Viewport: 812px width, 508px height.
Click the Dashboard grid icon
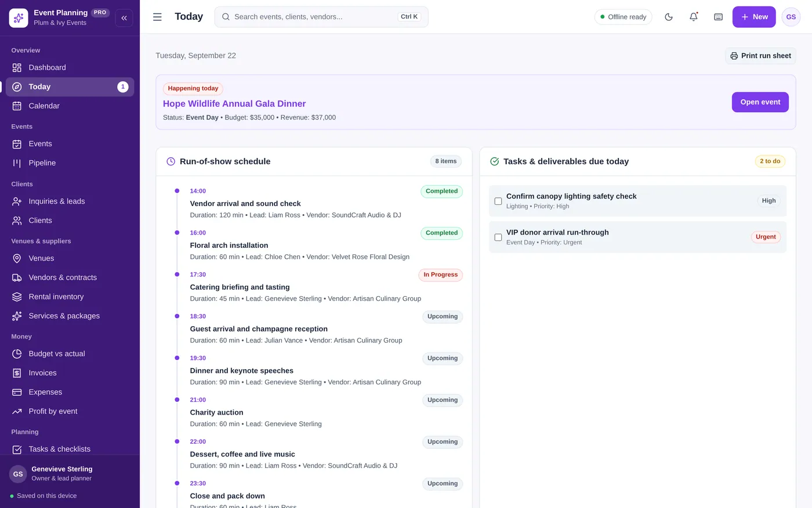pyautogui.click(x=17, y=67)
